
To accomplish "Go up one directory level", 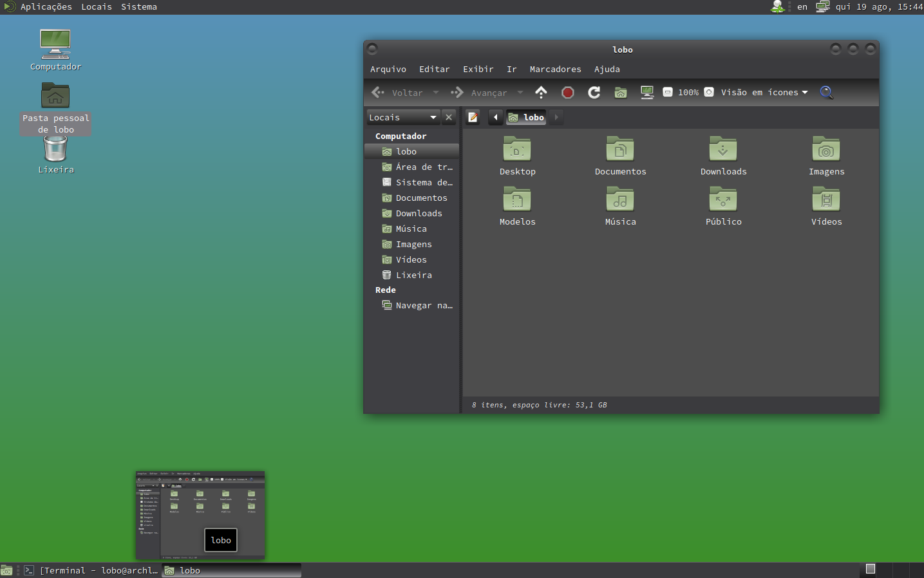I will pyautogui.click(x=541, y=92).
